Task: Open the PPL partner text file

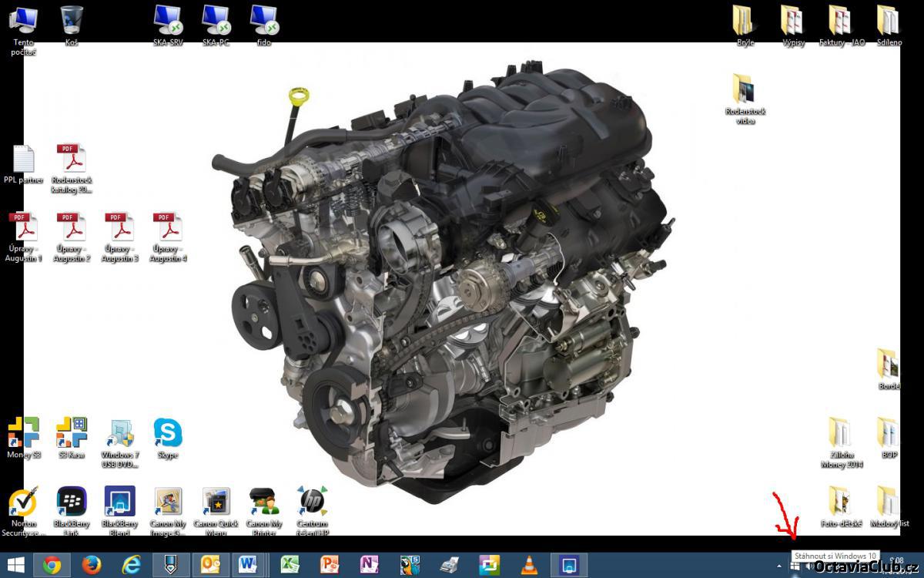Action: pyautogui.click(x=23, y=160)
